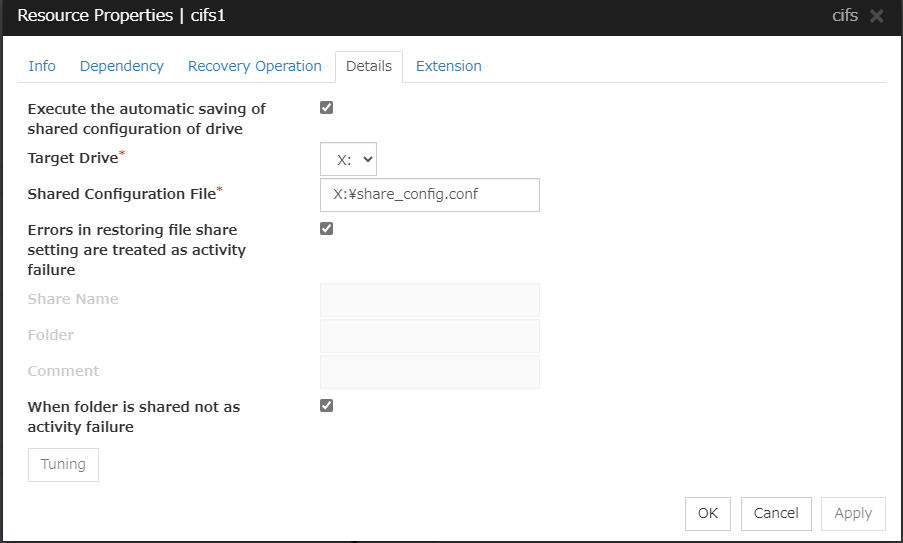Open the Dependency tab

click(122, 66)
